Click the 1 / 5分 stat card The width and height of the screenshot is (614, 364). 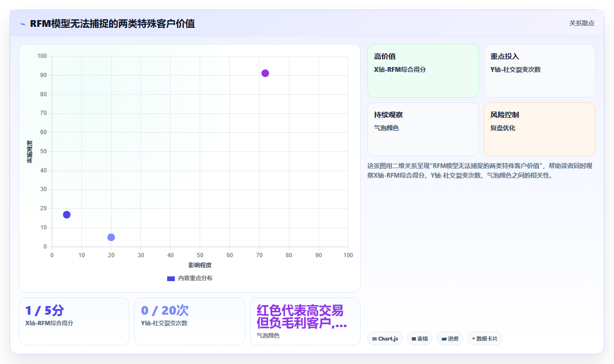point(74,321)
